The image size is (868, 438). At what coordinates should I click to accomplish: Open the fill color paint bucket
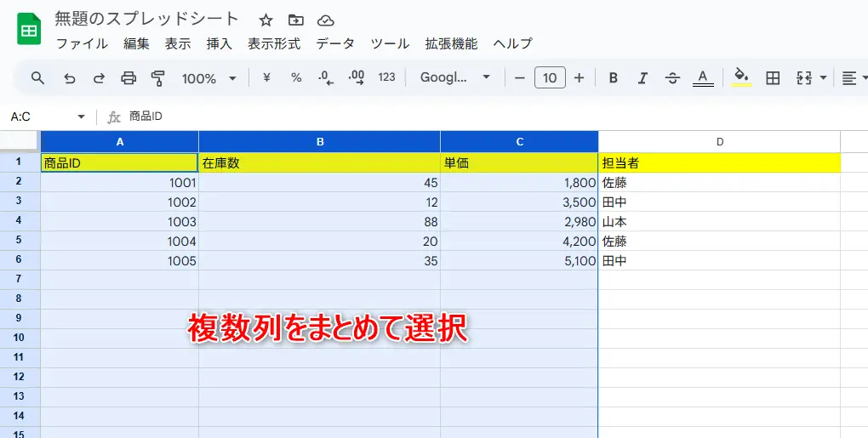[741, 77]
